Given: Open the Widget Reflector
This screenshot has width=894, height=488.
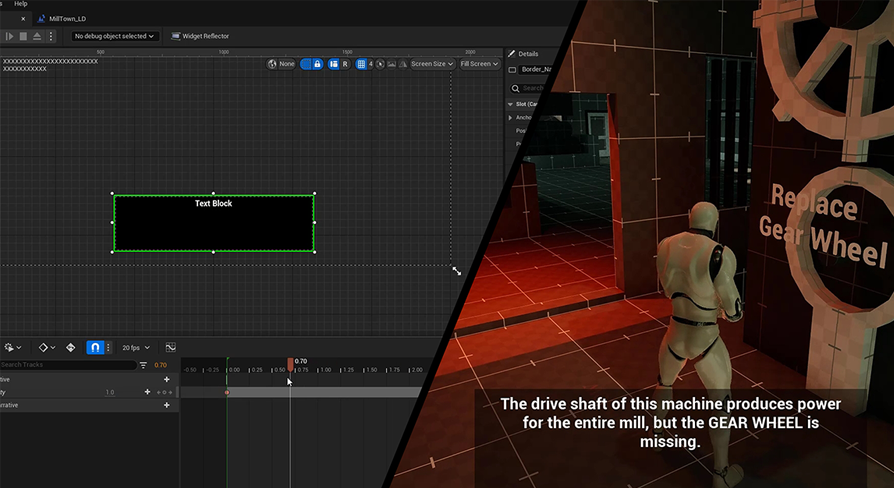Looking at the screenshot, I should pyautogui.click(x=200, y=36).
